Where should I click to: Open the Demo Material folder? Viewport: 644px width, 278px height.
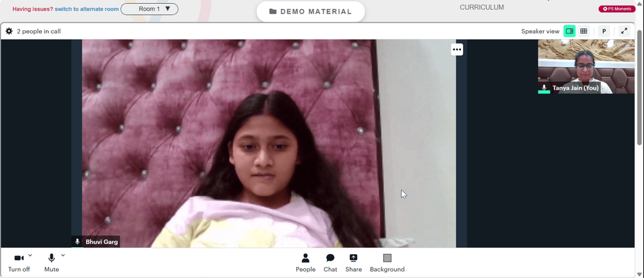pyautogui.click(x=310, y=12)
